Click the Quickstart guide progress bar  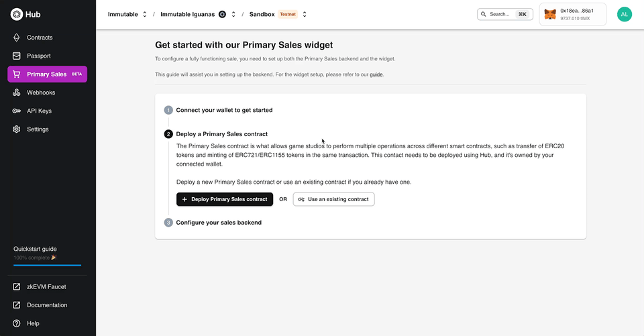point(47,265)
